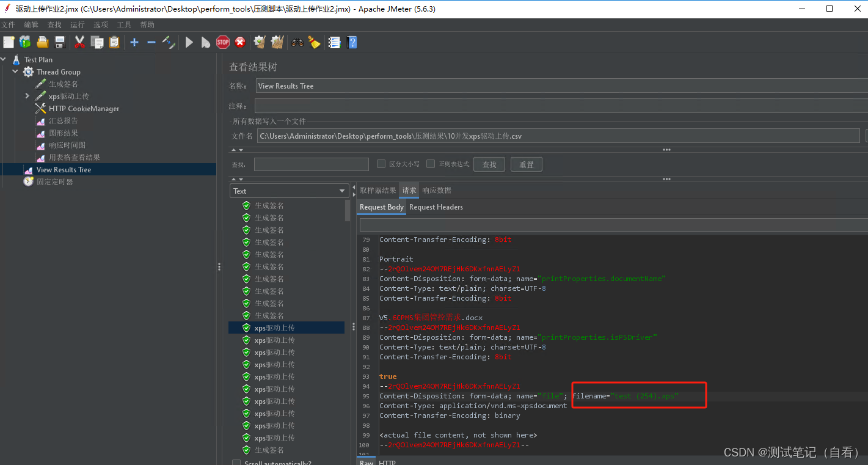Click the 查找 search text field

312,164
